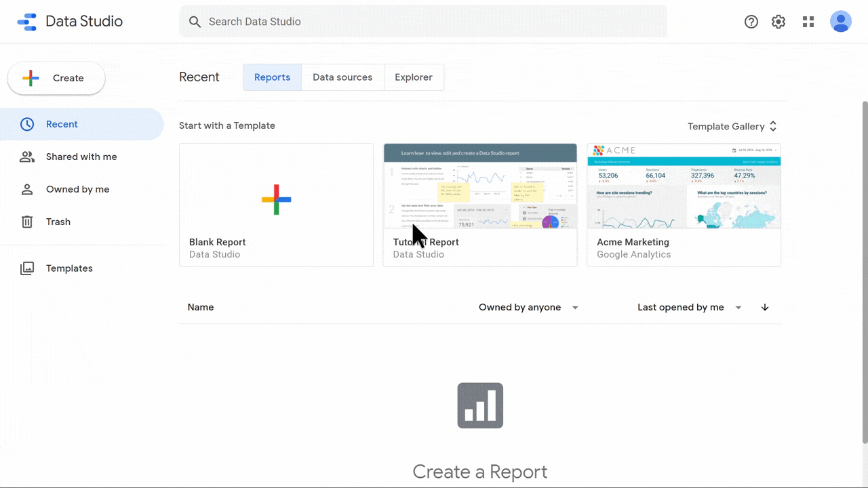The height and width of the screenshot is (488, 868).
Task: Focus the Search Data Studio field
Action: tap(423, 22)
